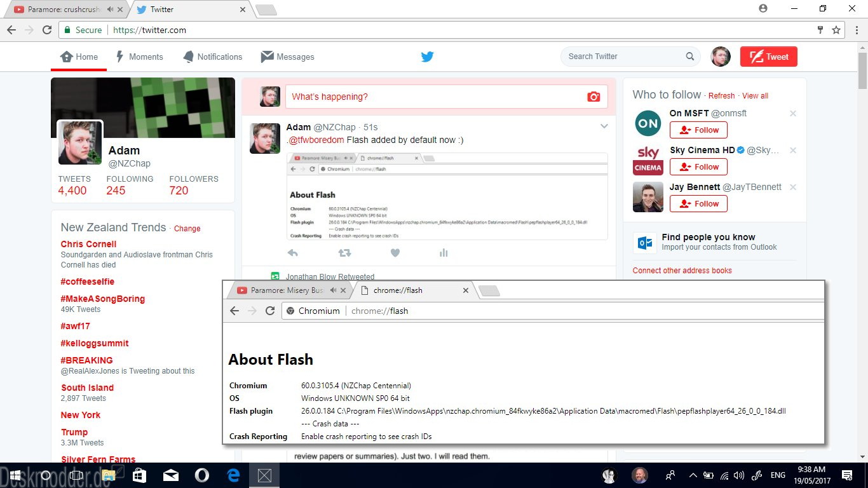Click into the Search Twitter field
Screen dimensions: 868x488
point(630,57)
